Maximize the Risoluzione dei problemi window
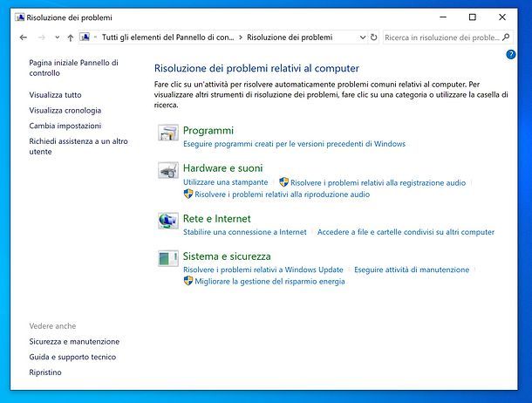 pos(473,17)
